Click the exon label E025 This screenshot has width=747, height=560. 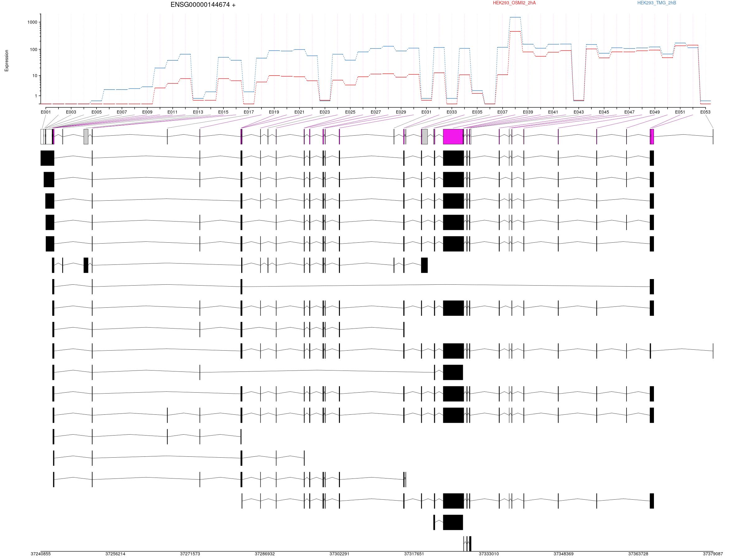pos(350,112)
